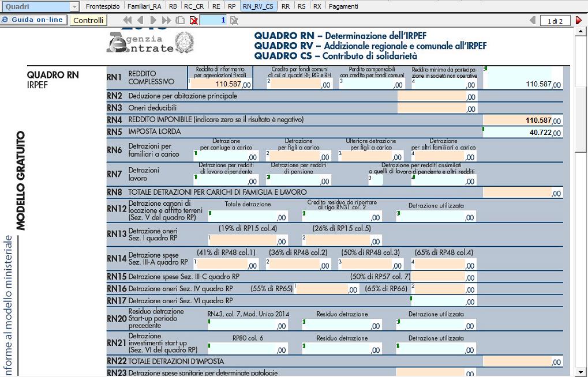Click RN1 Reddito minimo società non operative field
Image resolution: width=588 pixels, height=377 pixels.
point(444,84)
